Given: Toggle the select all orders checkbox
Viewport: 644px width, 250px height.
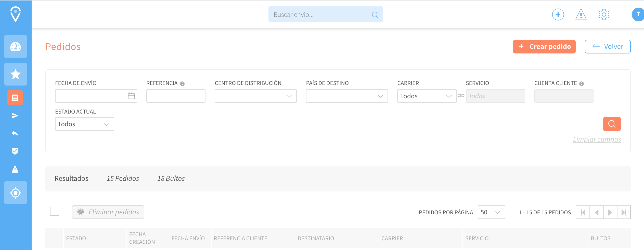Looking at the screenshot, I should point(55,211).
